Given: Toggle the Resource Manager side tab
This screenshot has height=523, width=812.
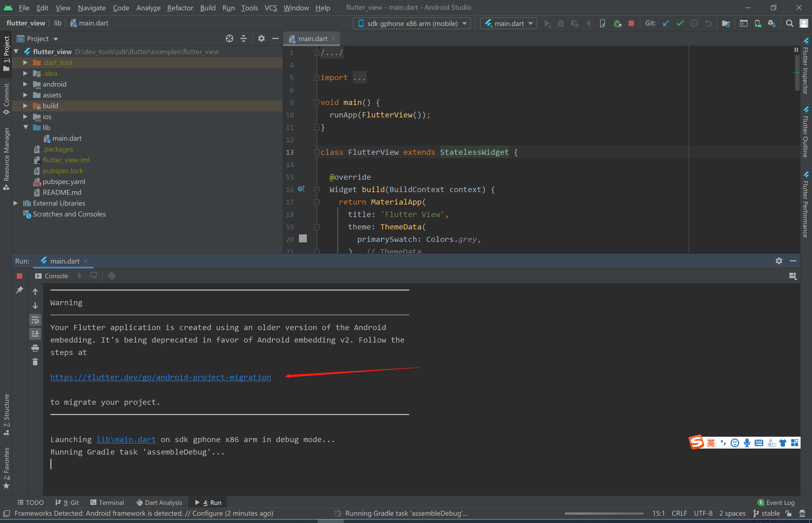Looking at the screenshot, I should pyautogui.click(x=6, y=158).
